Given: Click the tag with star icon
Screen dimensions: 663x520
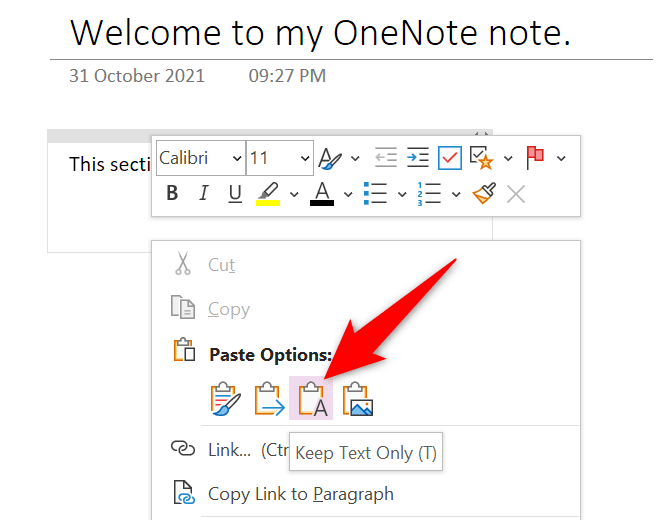Looking at the screenshot, I should pyautogui.click(x=482, y=158).
